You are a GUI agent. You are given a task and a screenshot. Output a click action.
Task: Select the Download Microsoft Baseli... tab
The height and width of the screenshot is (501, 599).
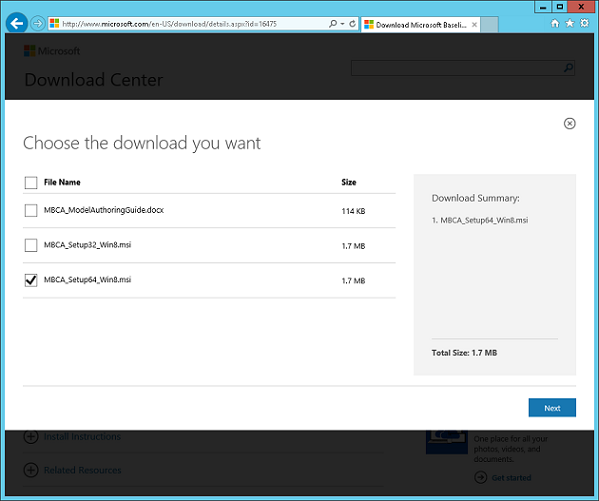point(420,25)
